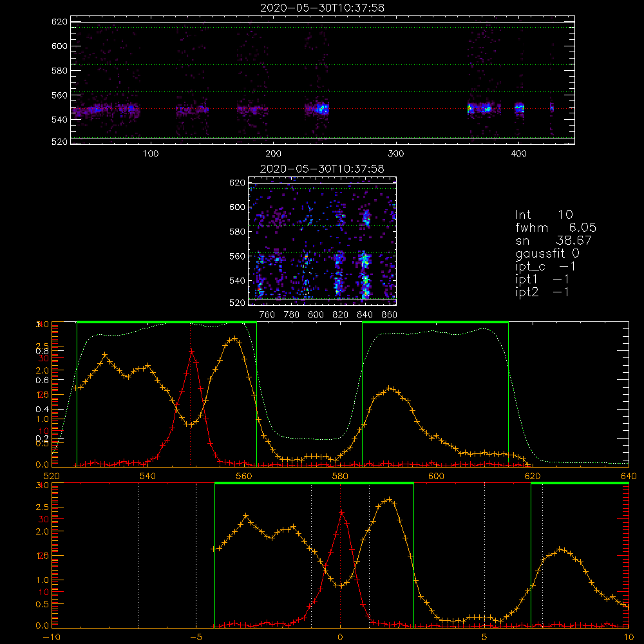Click the bright column near 840 in middle image
Image resolution: width=644 pixels, height=644 pixels.
pos(365,273)
